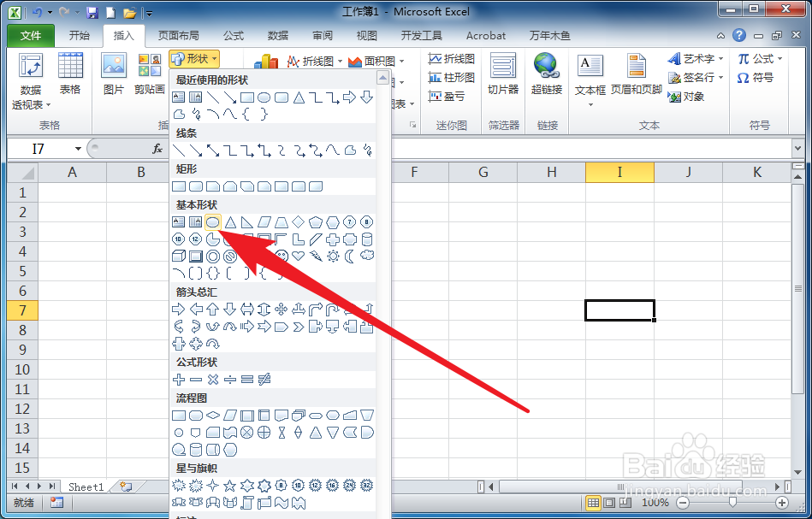Pick the flowchart Collate hourglass shape
This screenshot has height=519, width=812.
point(282,433)
